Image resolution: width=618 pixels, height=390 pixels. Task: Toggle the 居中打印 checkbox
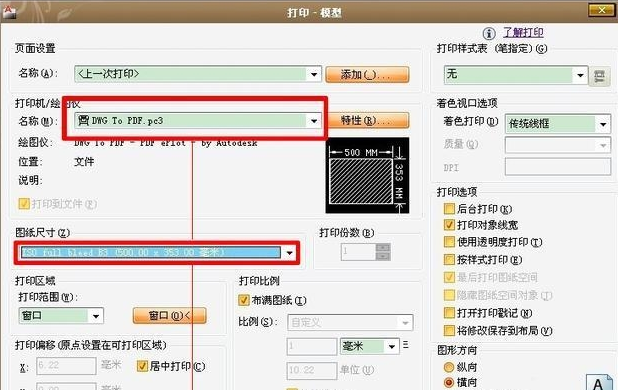click(x=142, y=366)
